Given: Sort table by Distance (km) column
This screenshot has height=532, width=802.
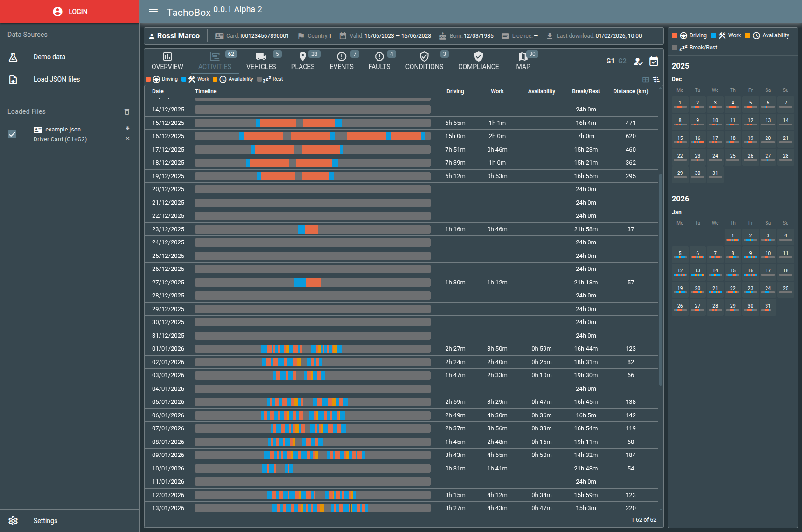Looking at the screenshot, I should pos(630,91).
